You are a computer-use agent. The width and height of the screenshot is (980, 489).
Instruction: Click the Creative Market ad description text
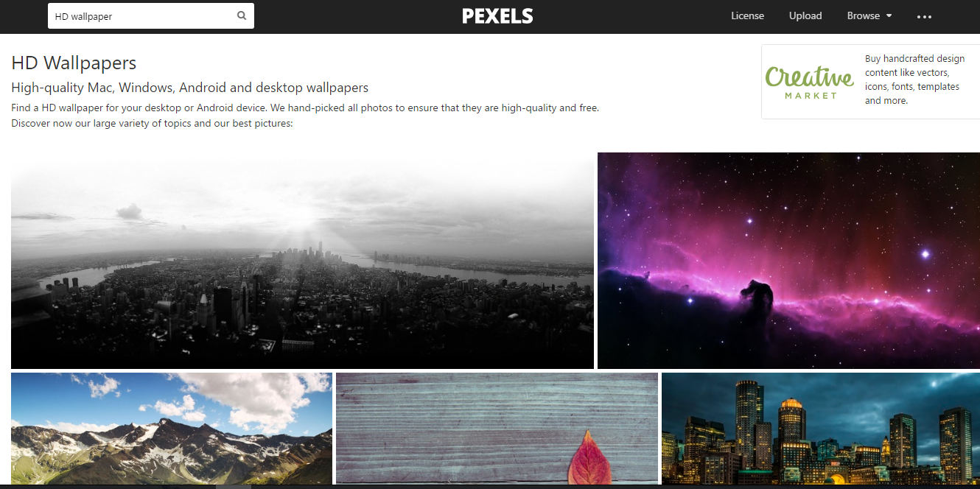pyautogui.click(x=914, y=80)
